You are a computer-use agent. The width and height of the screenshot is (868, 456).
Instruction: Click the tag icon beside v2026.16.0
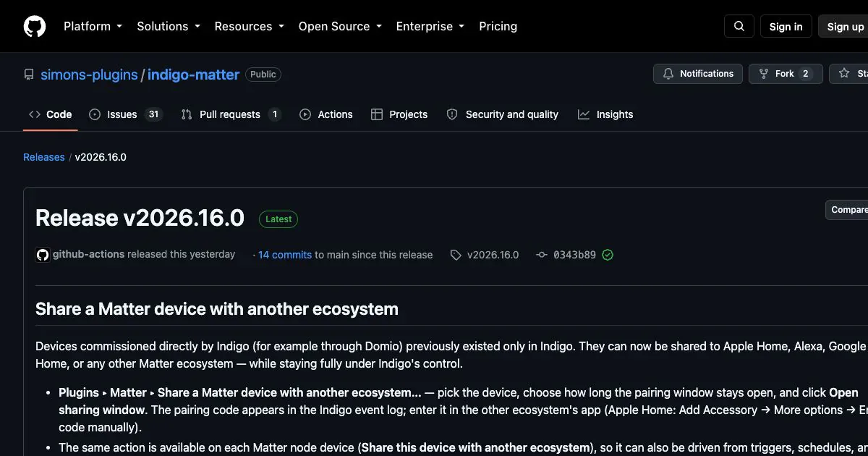pos(456,255)
